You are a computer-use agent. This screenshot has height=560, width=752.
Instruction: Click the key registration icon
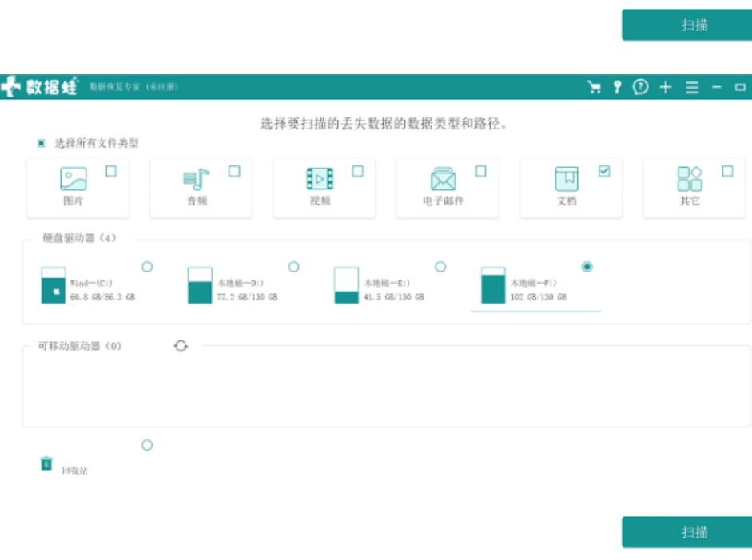point(617,88)
